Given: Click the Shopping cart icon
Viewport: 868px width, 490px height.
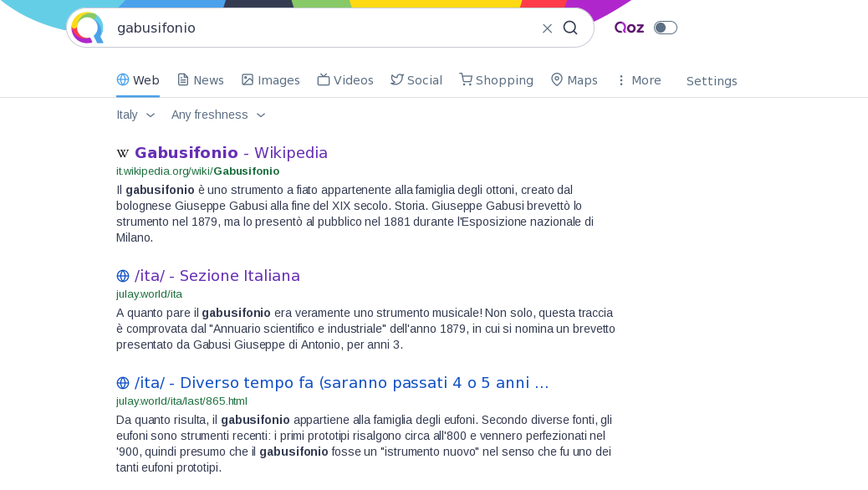Looking at the screenshot, I should tap(466, 79).
